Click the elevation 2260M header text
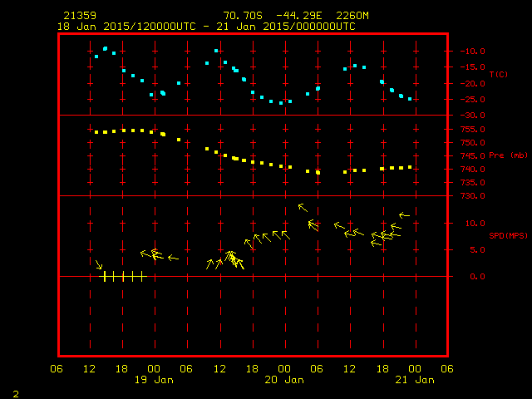This screenshot has width=532, height=399. (x=352, y=16)
